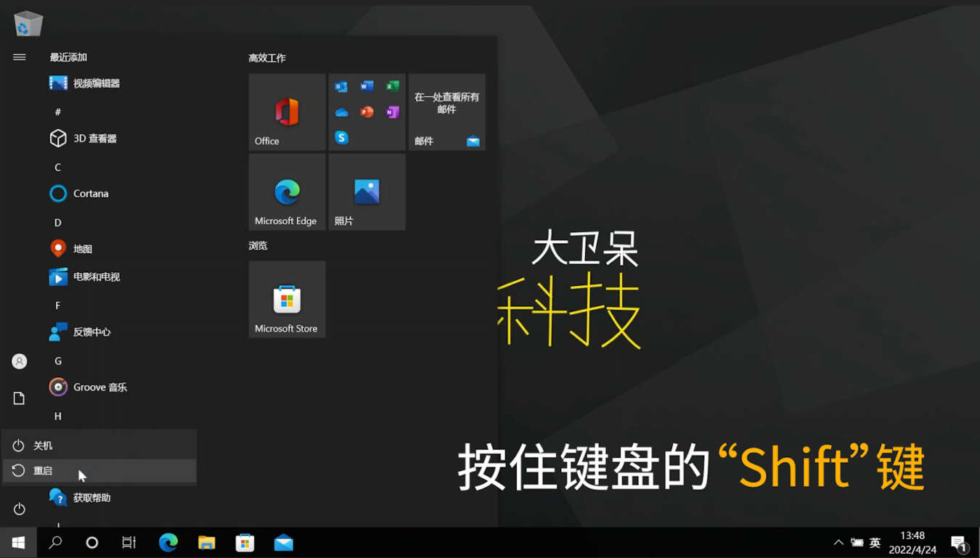Open the Office tile
Viewport: 980px width, 558px height.
click(287, 112)
